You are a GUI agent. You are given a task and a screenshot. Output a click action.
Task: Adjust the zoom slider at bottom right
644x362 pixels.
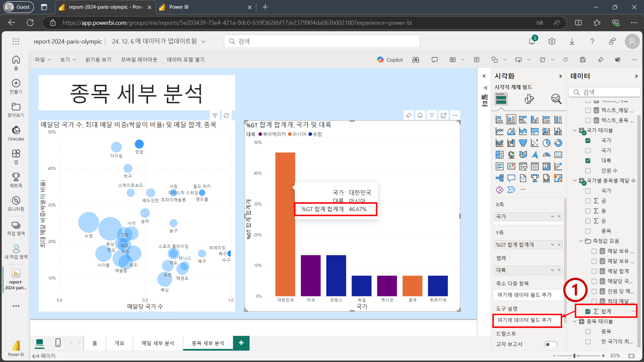point(574,356)
